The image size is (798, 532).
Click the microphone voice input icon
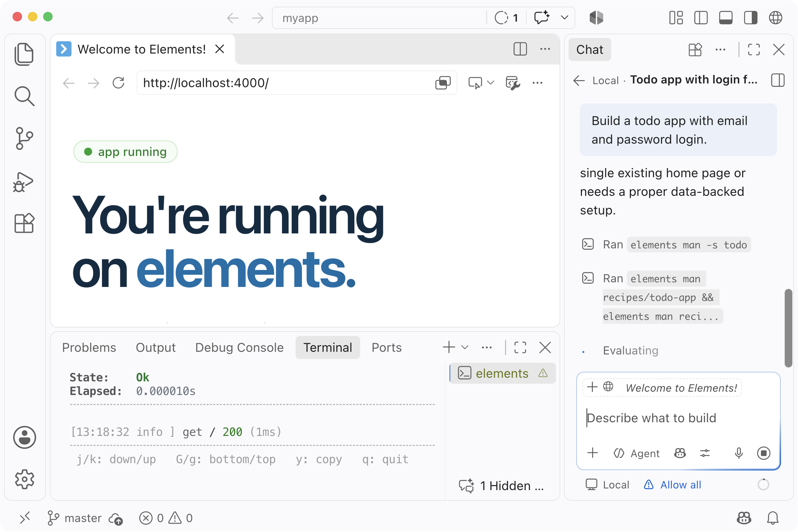pyautogui.click(x=738, y=453)
